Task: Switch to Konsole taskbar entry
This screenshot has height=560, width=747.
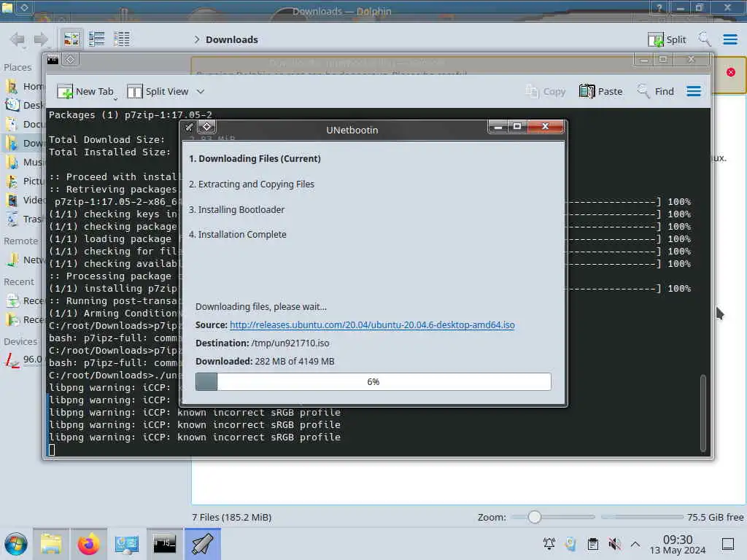Action: [x=164, y=544]
